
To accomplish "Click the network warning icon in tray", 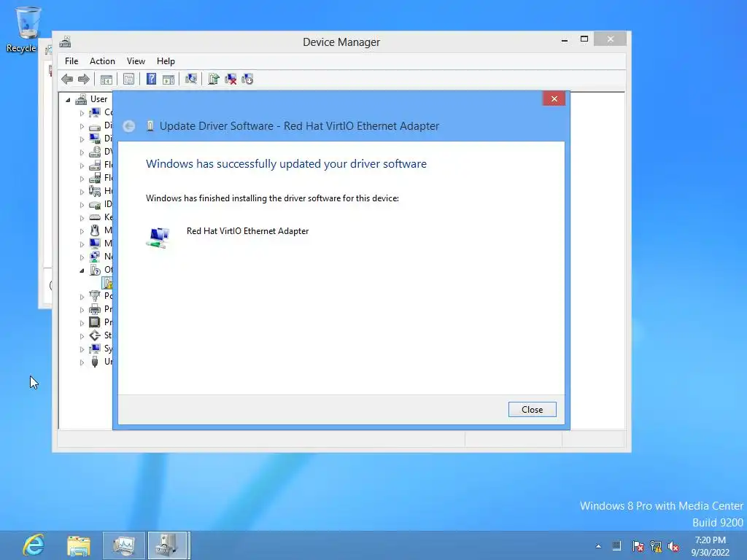I will (656, 546).
